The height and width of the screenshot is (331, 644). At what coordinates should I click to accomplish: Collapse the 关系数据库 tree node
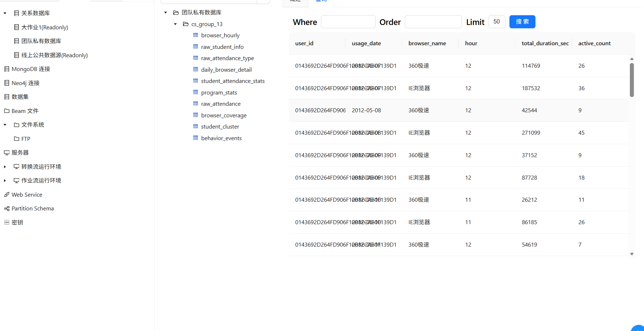[x=5, y=13]
